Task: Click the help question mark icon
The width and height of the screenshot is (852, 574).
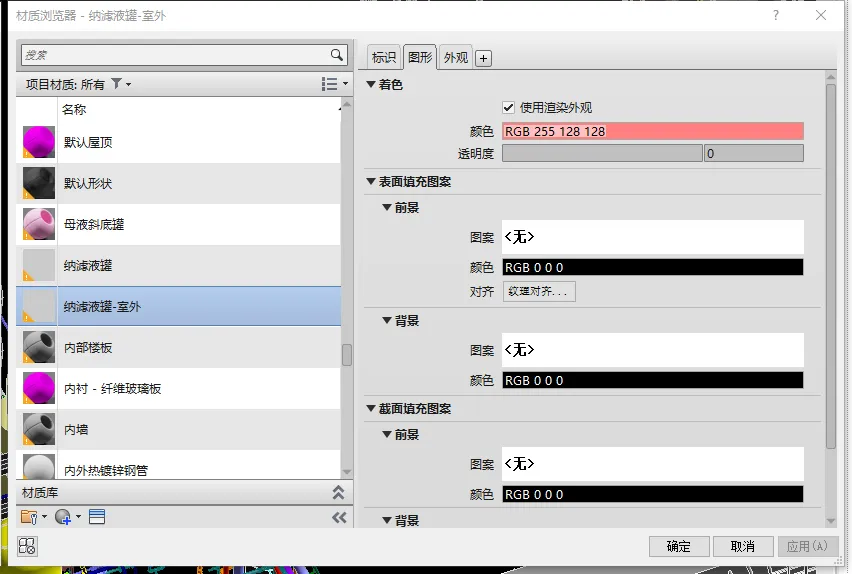Action: click(775, 16)
